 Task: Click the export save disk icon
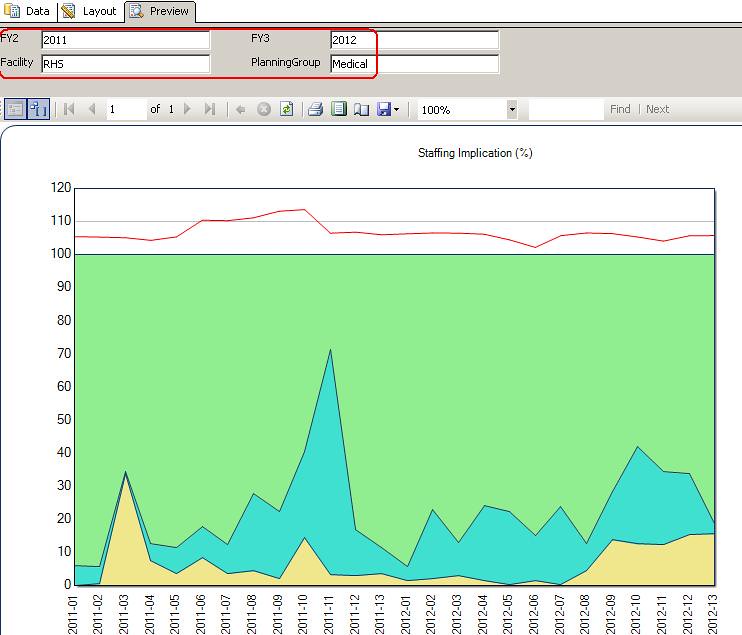click(384, 109)
